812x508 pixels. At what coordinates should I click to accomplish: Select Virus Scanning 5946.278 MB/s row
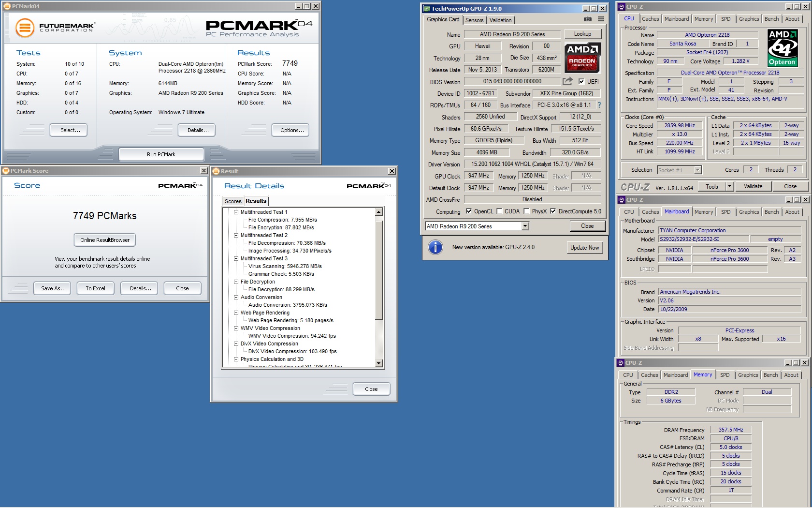pos(285,266)
